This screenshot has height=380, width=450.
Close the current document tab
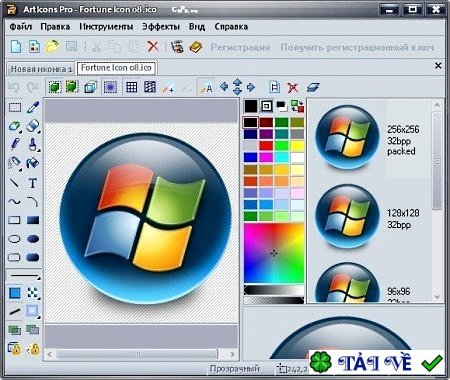pos(438,65)
